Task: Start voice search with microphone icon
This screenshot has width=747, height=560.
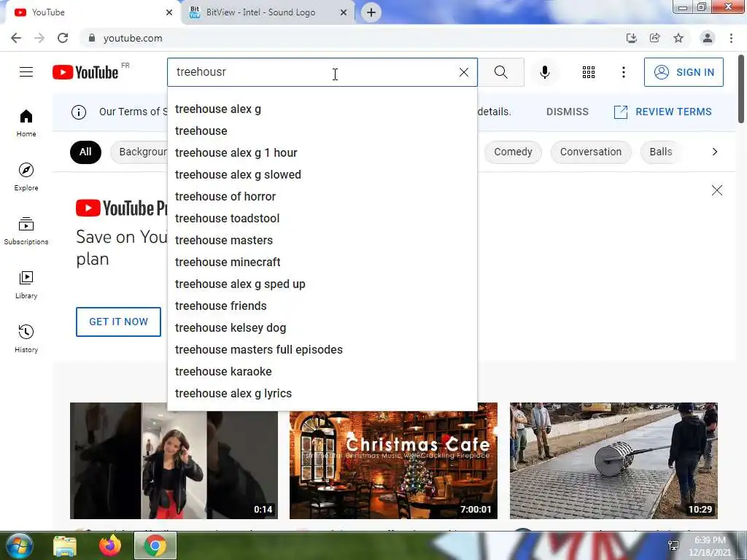Action: coord(545,72)
